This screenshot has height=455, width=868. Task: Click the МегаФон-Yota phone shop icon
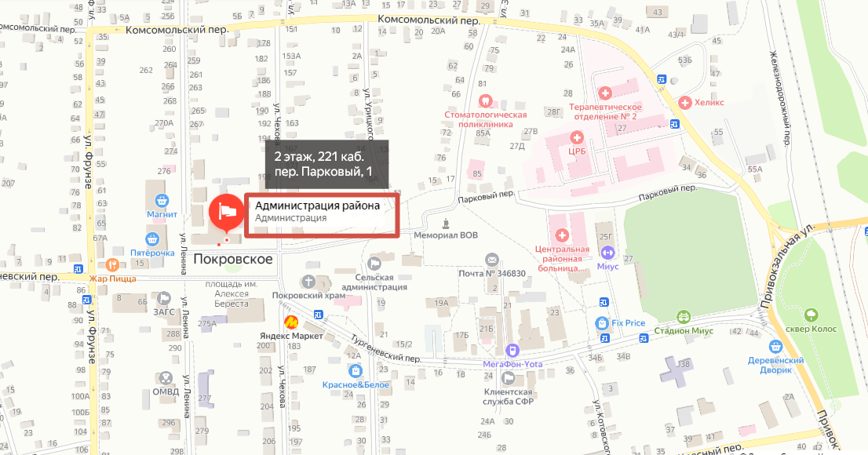coord(512,351)
